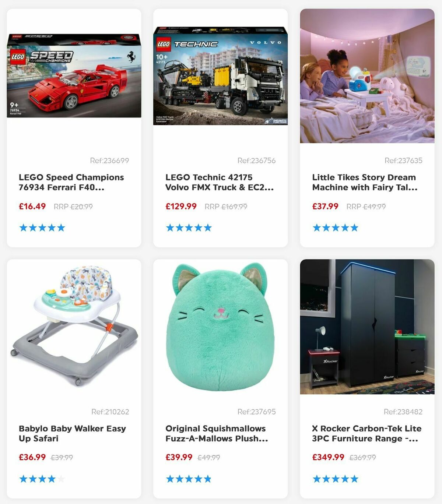Screen dimensions: 442x504
Task: Click the LEGO Technic 42175 Volvo FMX title
Action: click(220, 182)
